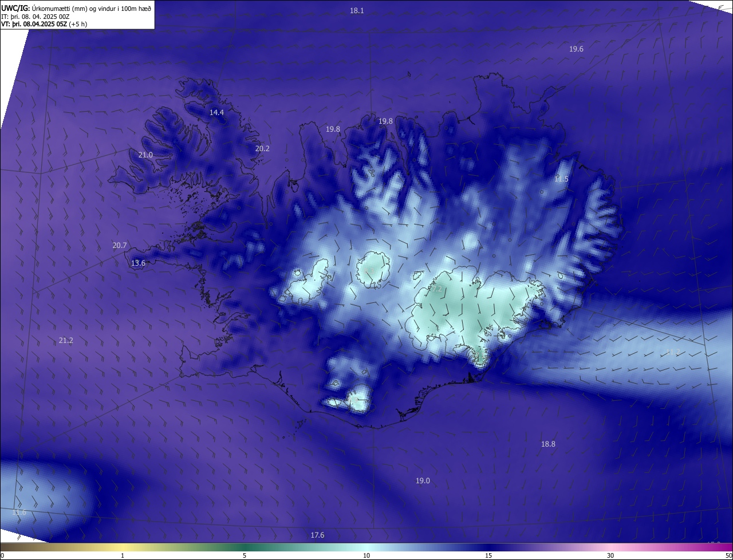Click the 19.0 value label
This screenshot has width=733, height=560.
pos(423,481)
